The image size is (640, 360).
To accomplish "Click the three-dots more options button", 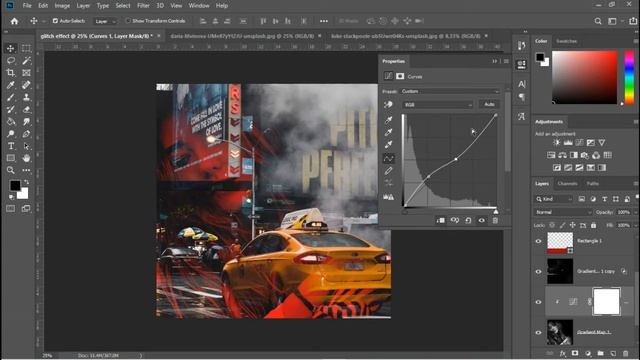I will point(324,21).
